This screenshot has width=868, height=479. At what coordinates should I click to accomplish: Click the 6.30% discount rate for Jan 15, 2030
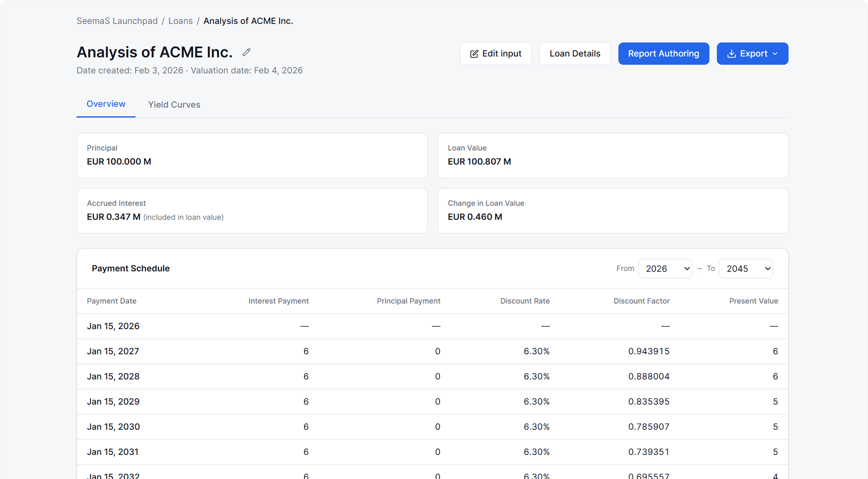tap(537, 427)
